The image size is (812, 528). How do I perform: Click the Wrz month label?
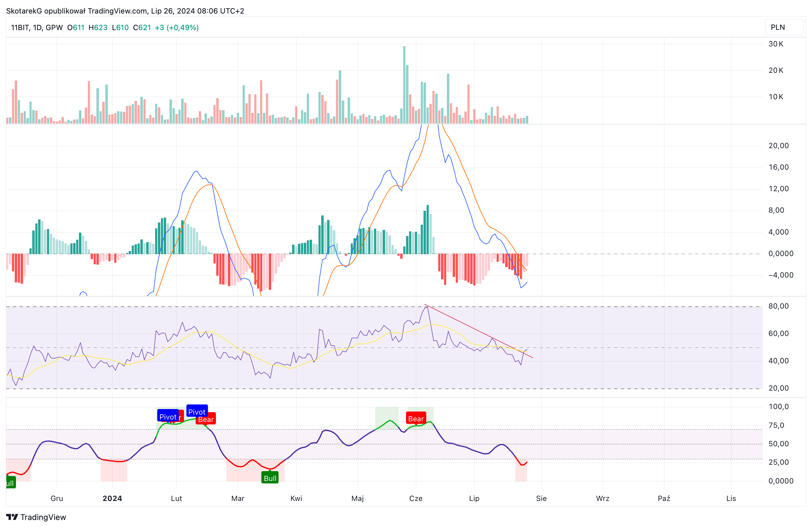603,498
